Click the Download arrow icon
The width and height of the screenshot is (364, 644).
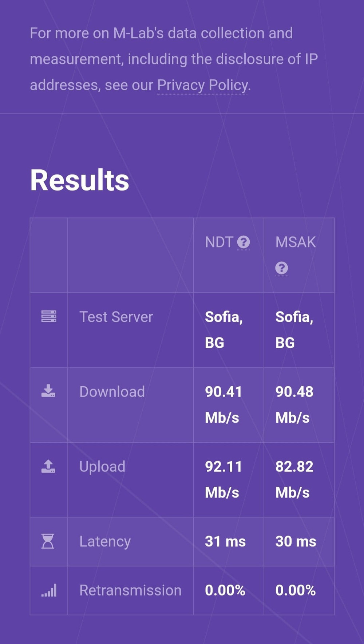coord(48,391)
